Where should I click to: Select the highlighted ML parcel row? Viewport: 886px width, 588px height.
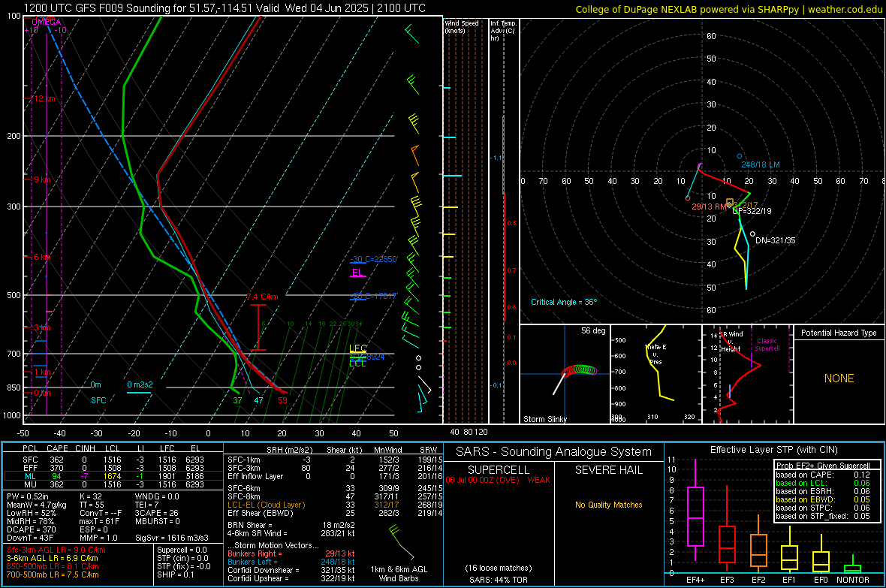point(113,476)
